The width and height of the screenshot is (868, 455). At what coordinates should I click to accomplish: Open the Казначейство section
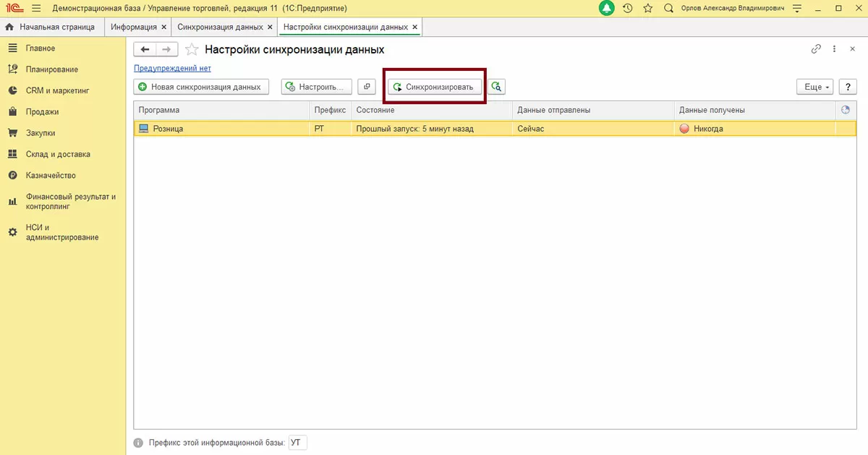(x=51, y=175)
